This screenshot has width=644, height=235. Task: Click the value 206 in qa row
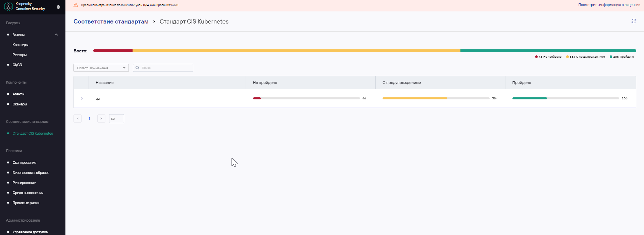click(625, 98)
